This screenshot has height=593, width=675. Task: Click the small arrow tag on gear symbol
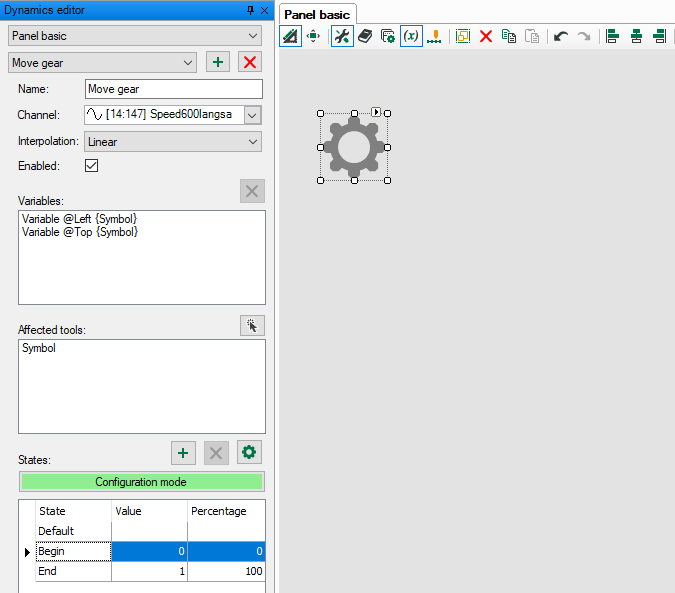point(376,112)
